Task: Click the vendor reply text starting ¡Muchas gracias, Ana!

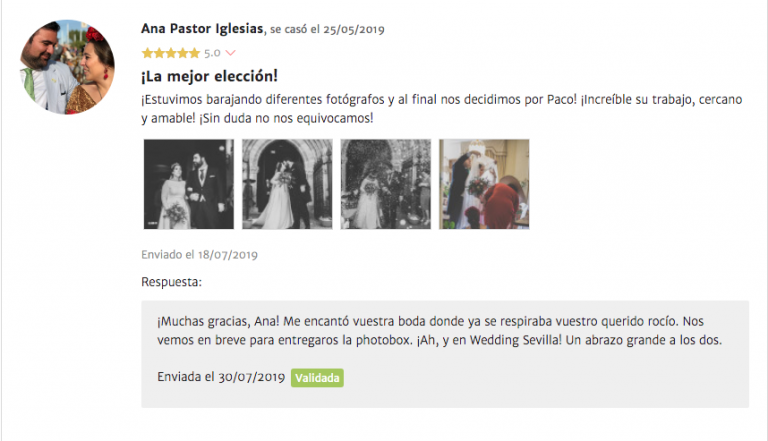Action: (440, 331)
